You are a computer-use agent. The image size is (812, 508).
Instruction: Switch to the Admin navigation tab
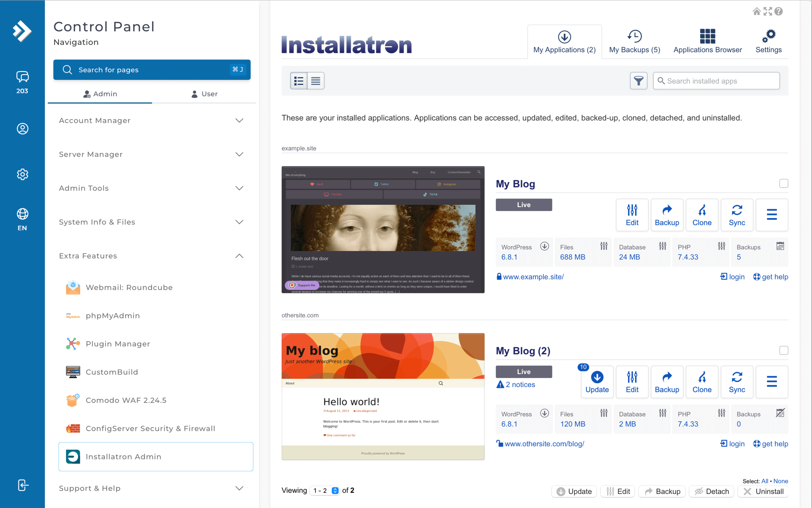click(100, 94)
